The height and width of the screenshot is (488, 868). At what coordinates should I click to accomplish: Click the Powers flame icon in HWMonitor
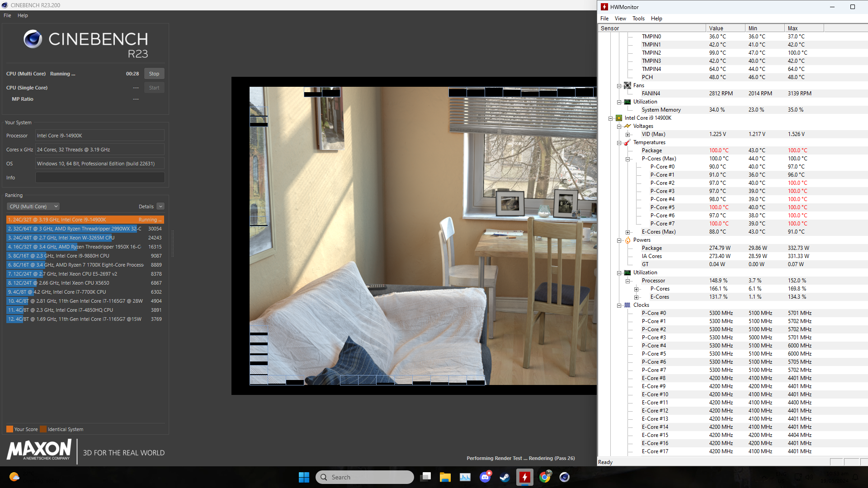click(x=627, y=240)
